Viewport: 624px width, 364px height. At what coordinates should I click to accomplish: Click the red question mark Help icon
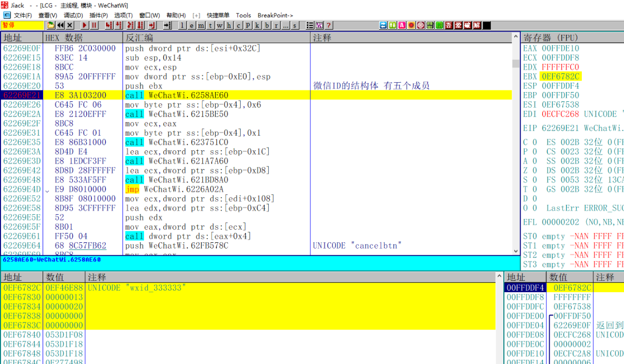[329, 25]
